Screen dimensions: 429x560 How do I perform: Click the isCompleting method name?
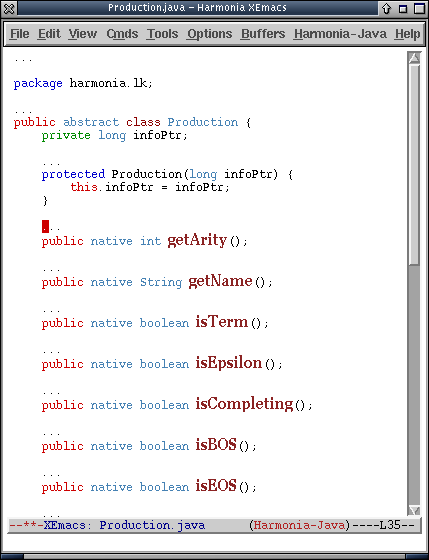pos(244,404)
